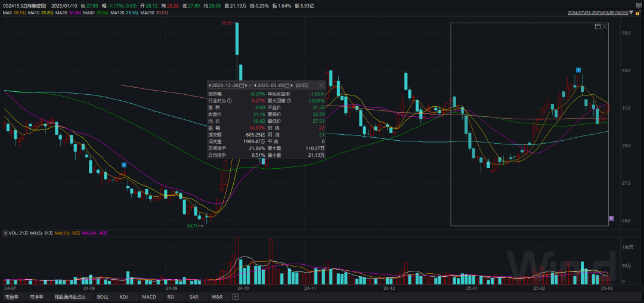Add an indicator with the plus button
The width and height of the screenshot is (644, 303).
tap(236, 297)
